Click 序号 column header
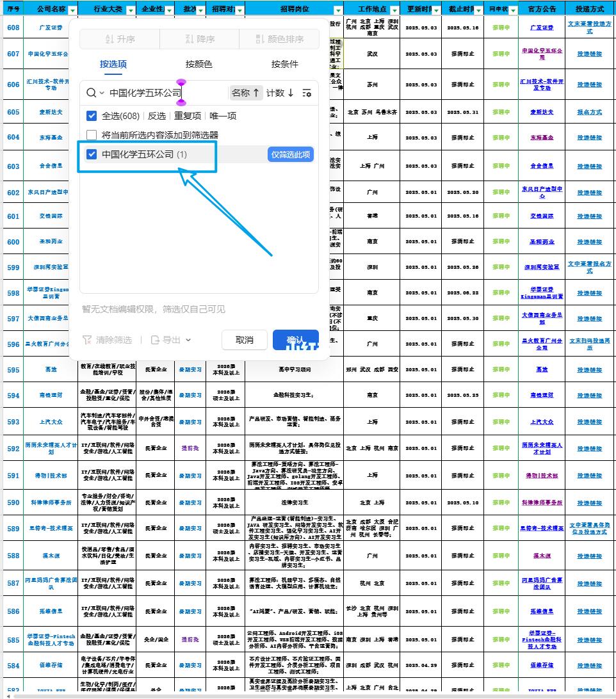 coord(13,9)
